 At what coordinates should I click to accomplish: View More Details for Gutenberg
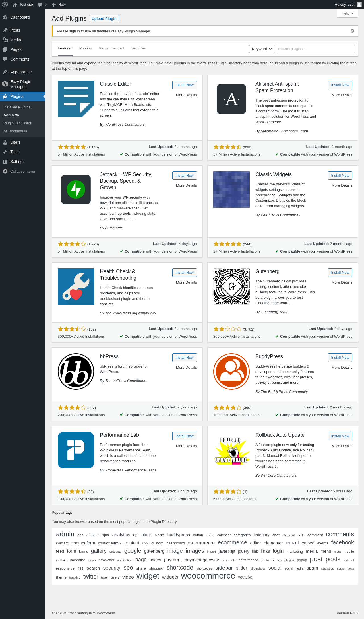[342, 282]
